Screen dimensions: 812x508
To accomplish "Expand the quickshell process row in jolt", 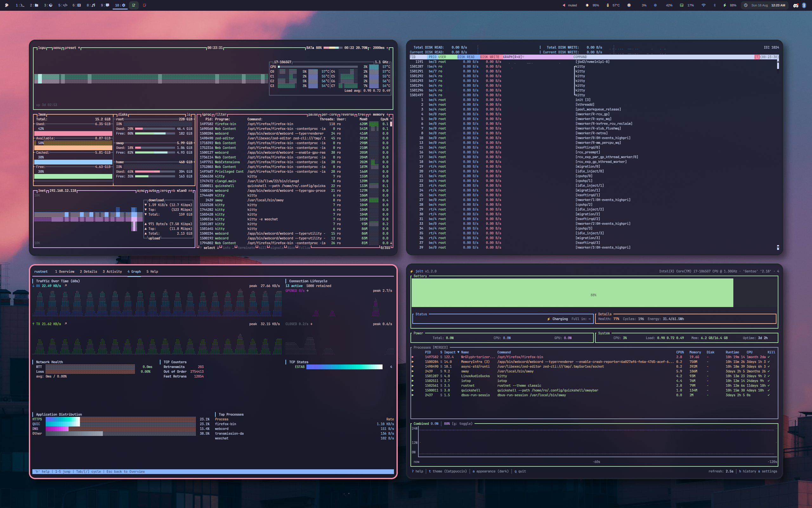I will click(x=413, y=391).
